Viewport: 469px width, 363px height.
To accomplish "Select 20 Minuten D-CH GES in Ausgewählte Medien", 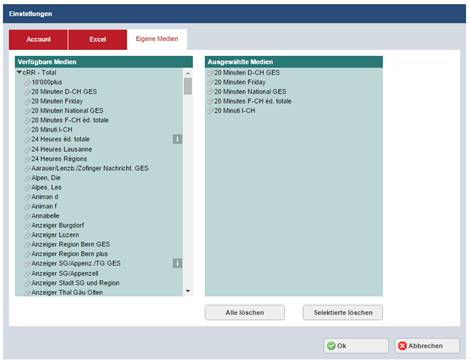I will pos(247,73).
